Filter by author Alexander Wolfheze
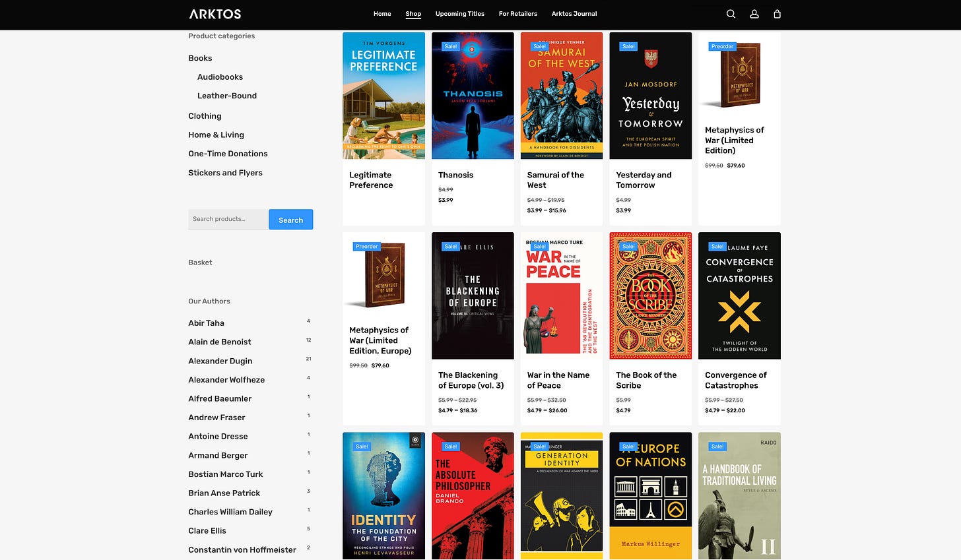Image resolution: width=961 pixels, height=560 pixels. 226,380
